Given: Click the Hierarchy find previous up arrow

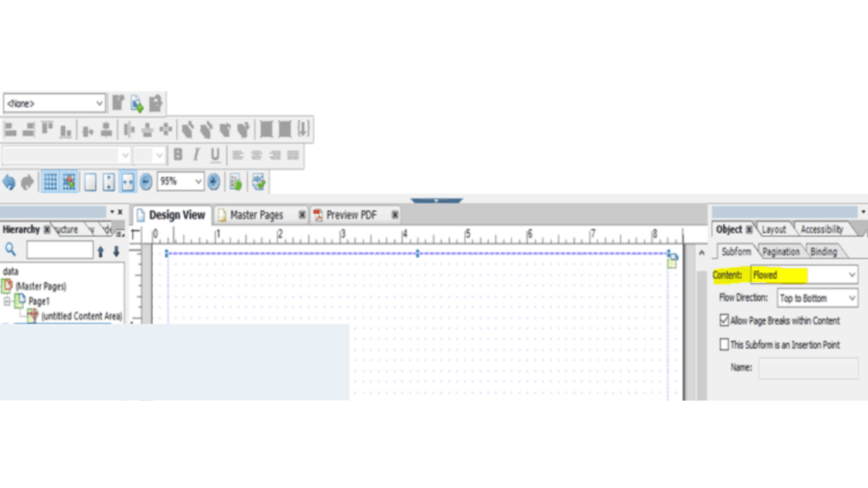Looking at the screenshot, I should [101, 251].
